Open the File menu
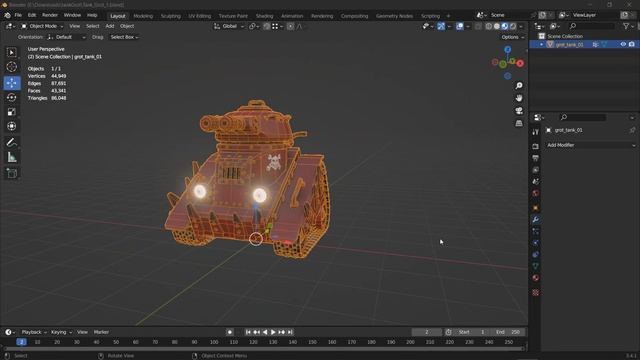Viewport: 640px width, 360px height. click(x=18, y=15)
